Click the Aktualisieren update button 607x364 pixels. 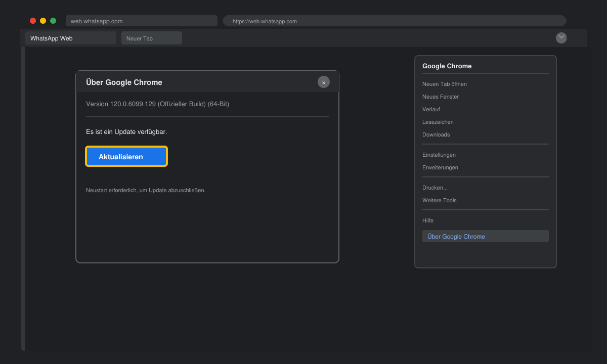pos(126,157)
